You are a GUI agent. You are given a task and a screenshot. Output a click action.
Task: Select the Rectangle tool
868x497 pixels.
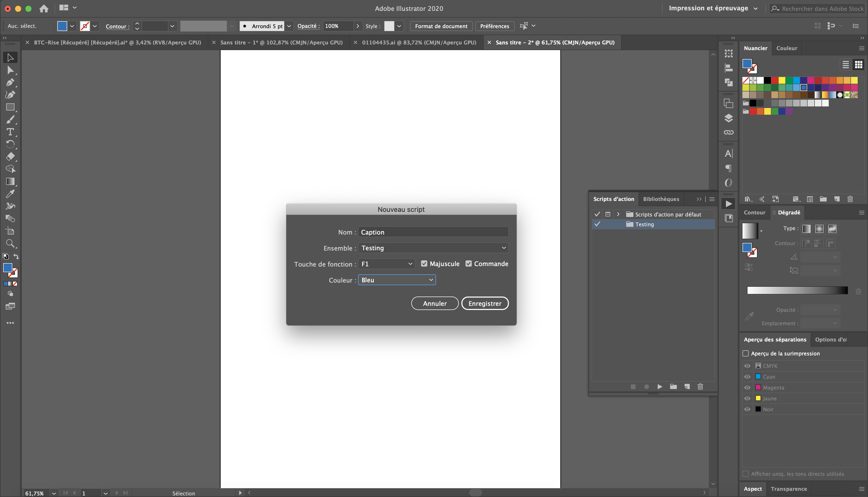[x=10, y=107]
